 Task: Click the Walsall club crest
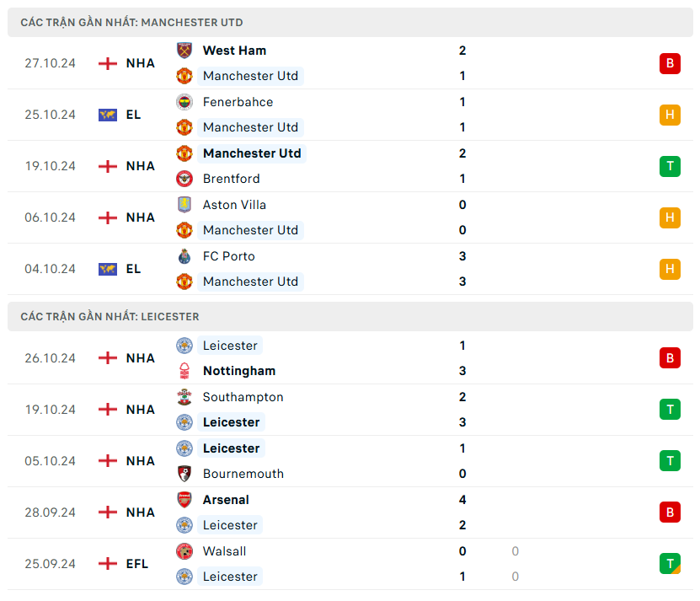184,551
